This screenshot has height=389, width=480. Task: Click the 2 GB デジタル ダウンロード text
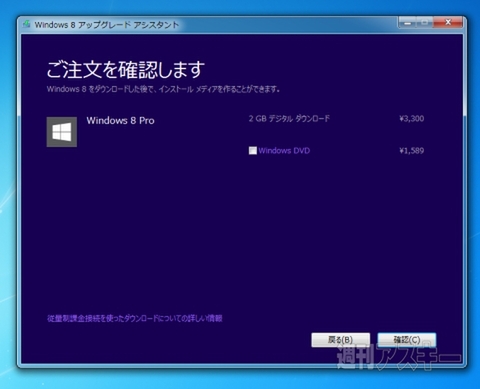click(x=289, y=118)
